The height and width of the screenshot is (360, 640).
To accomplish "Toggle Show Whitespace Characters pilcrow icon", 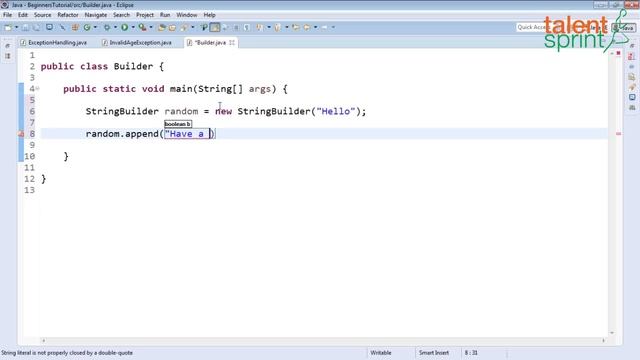I will point(247,27).
